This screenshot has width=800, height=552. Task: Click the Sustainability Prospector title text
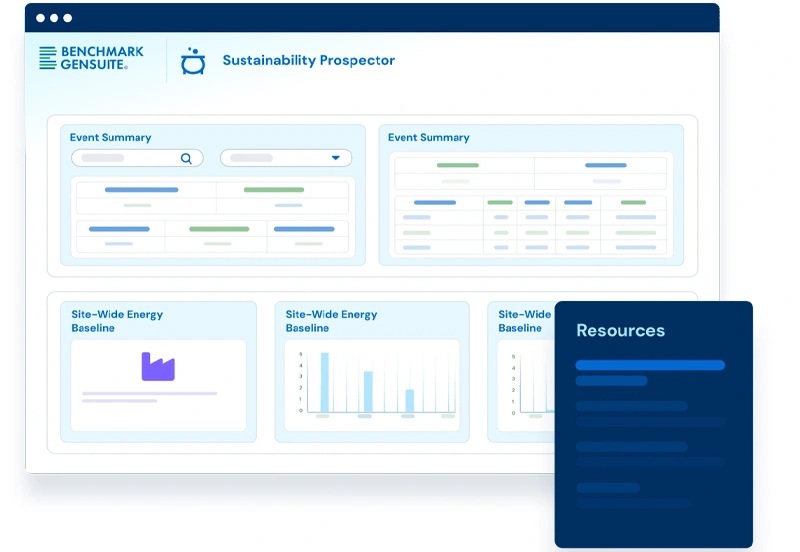309,60
